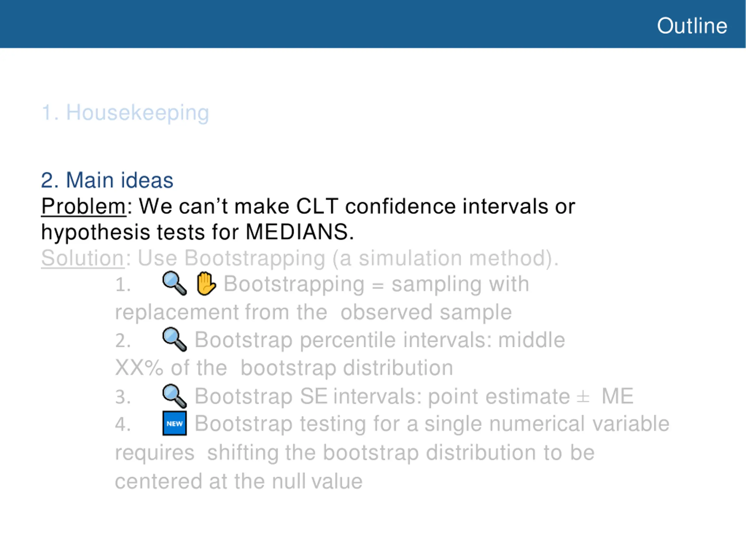This screenshot has width=746, height=560.
Task: Select the 2. Main ideas heading
Action: 107,180
